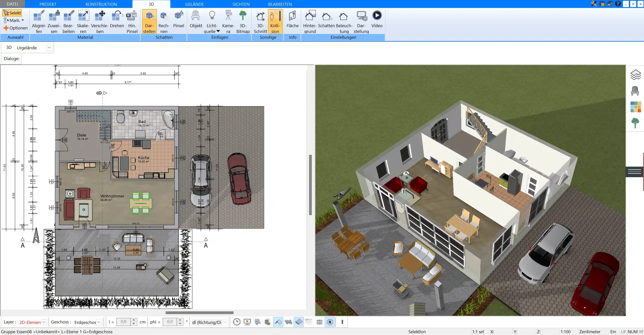644x335 pixels.
Task: Click the Drehen material rotate tool
Action: (x=117, y=19)
